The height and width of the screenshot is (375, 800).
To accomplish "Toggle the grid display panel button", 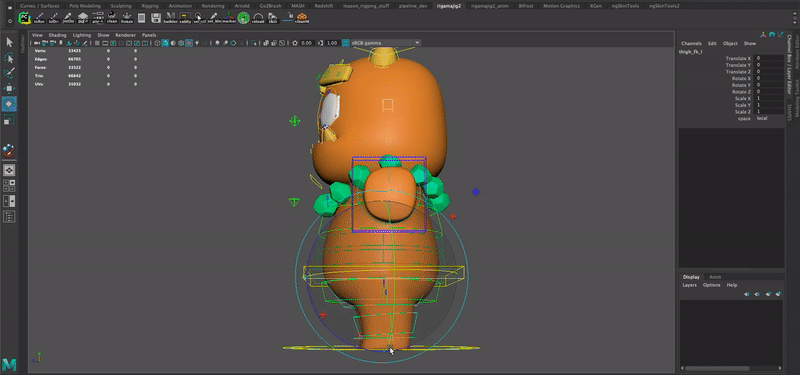I will pos(97,43).
